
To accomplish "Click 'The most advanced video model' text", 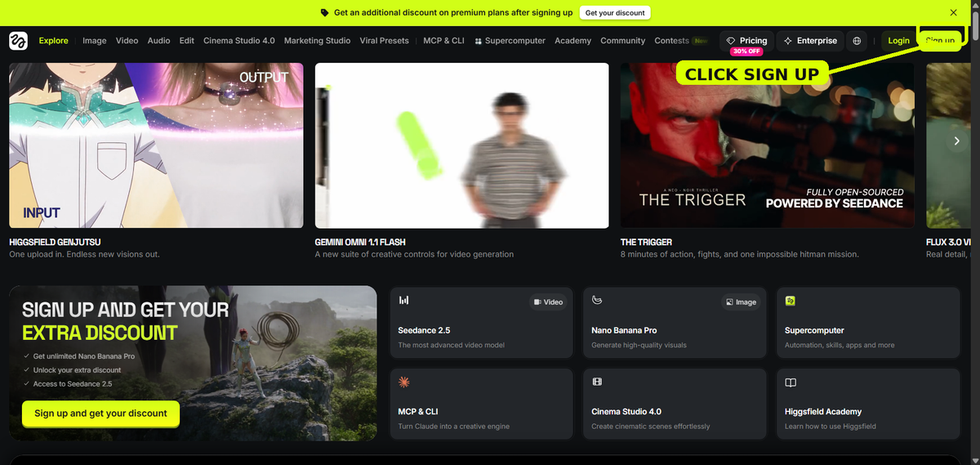I will [x=452, y=345].
